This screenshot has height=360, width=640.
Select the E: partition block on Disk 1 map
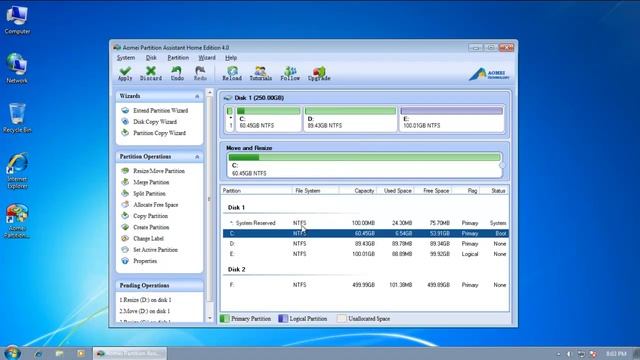pos(451,119)
